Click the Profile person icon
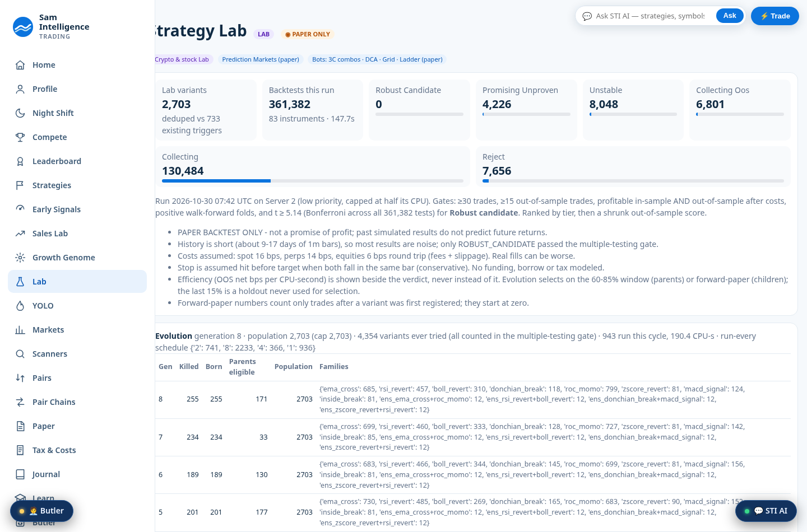 click(x=20, y=89)
